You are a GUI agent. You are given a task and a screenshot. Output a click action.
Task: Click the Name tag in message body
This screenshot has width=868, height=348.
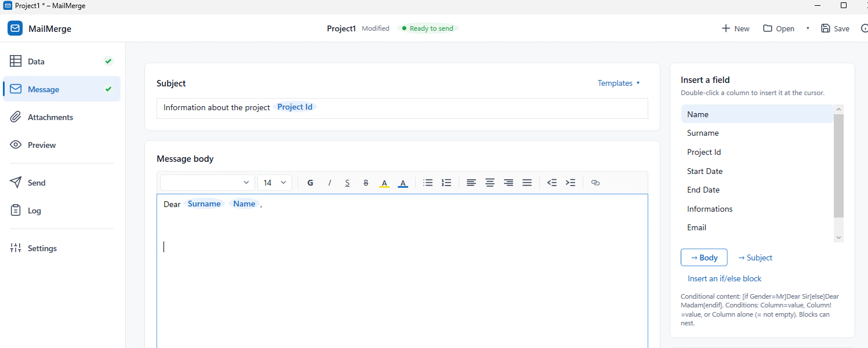[x=244, y=204]
